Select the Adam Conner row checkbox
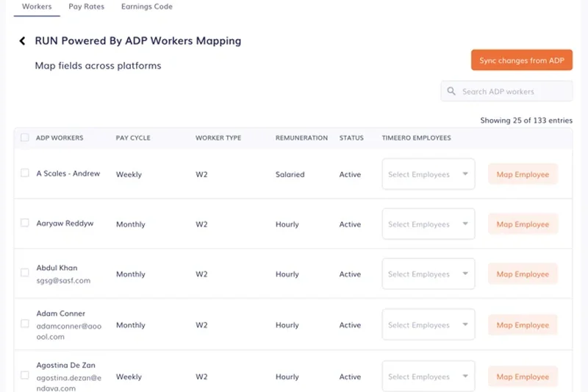This screenshot has width=588, height=392. point(25,324)
